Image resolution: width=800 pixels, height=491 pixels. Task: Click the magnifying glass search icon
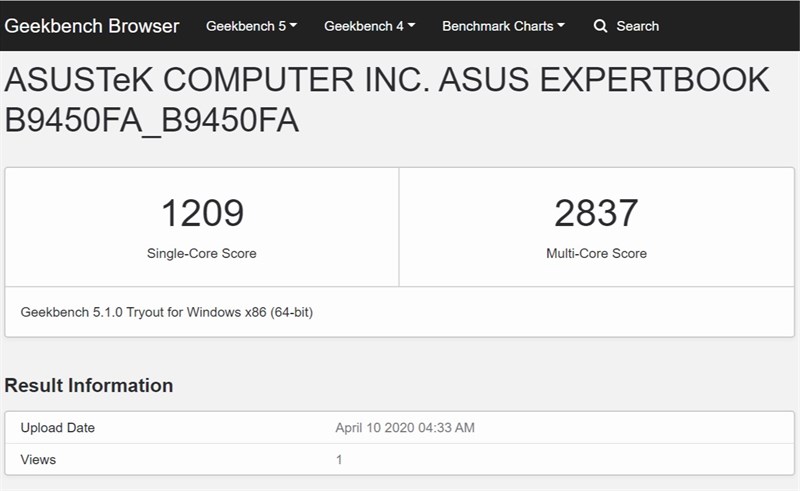pos(601,26)
